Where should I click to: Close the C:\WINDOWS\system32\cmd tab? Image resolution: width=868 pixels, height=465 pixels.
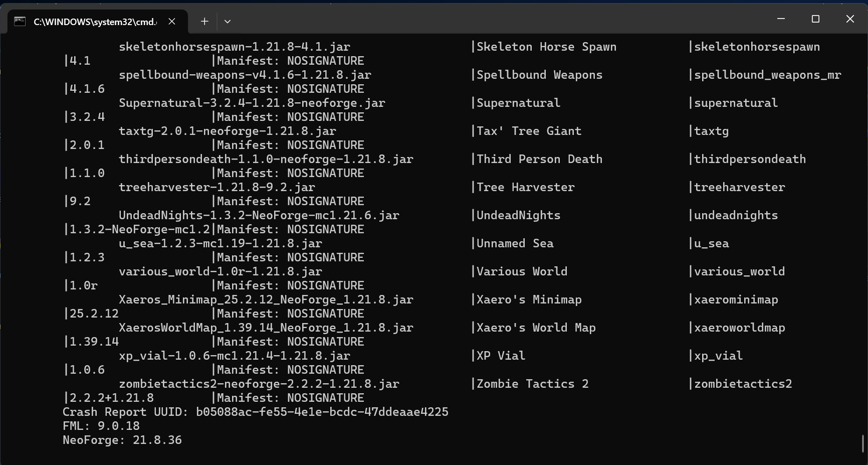click(x=172, y=21)
